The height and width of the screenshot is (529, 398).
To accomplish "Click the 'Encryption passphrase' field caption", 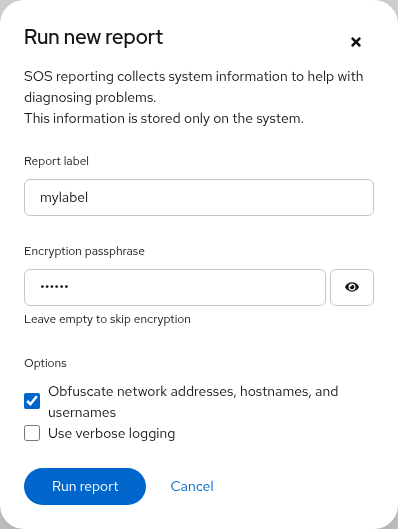I will tap(84, 251).
